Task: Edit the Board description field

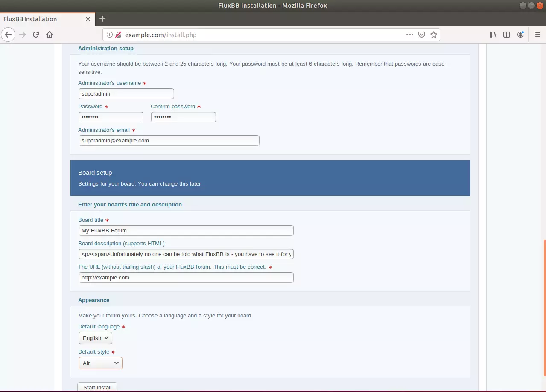Action: point(186,254)
